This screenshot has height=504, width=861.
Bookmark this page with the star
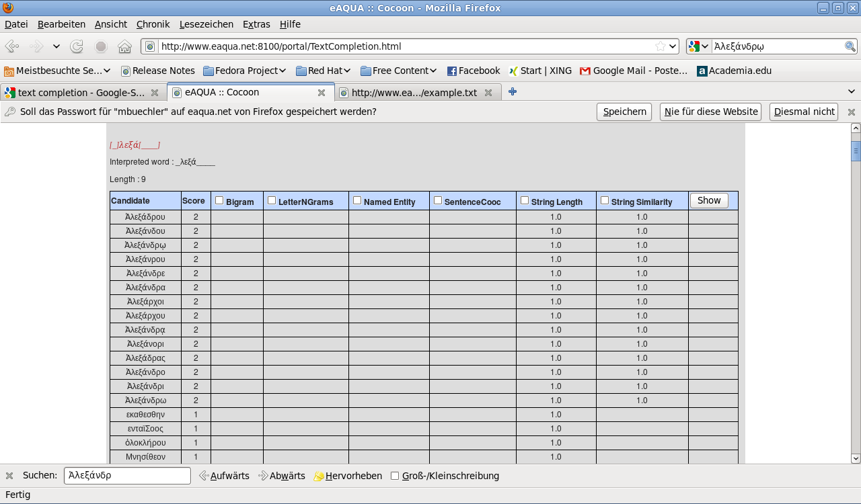pos(661,46)
